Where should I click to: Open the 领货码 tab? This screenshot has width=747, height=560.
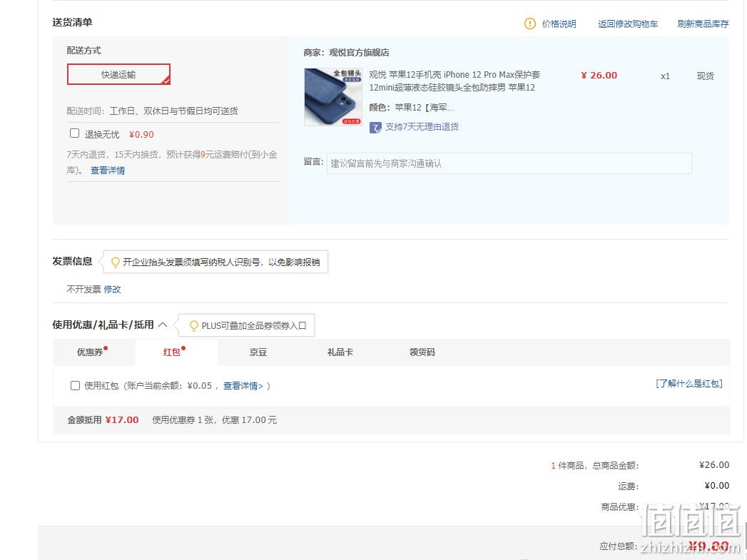point(422,352)
